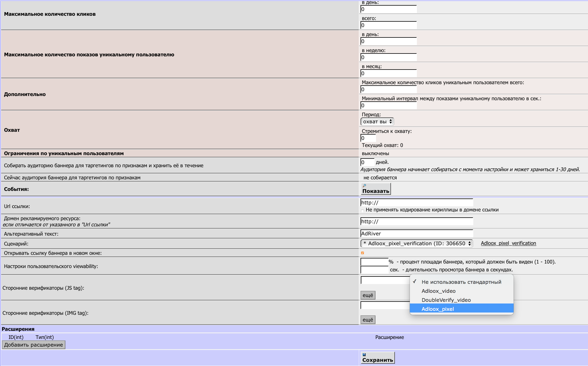Click the 'Дополнительно' row label
The width and height of the screenshot is (588, 366).
point(25,94)
